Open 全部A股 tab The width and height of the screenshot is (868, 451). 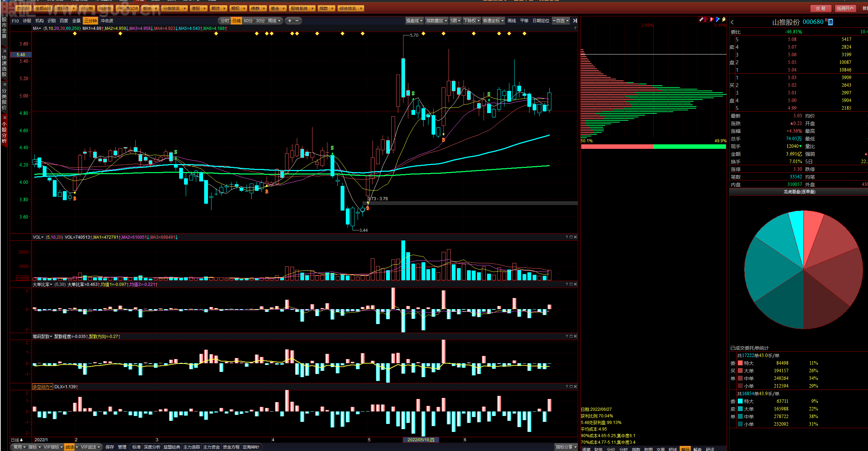pos(43,8)
